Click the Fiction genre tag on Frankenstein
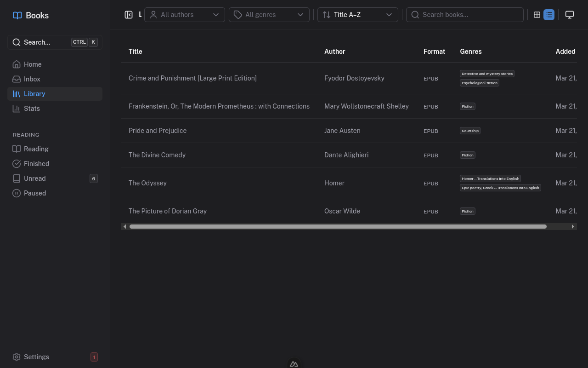 467,106
